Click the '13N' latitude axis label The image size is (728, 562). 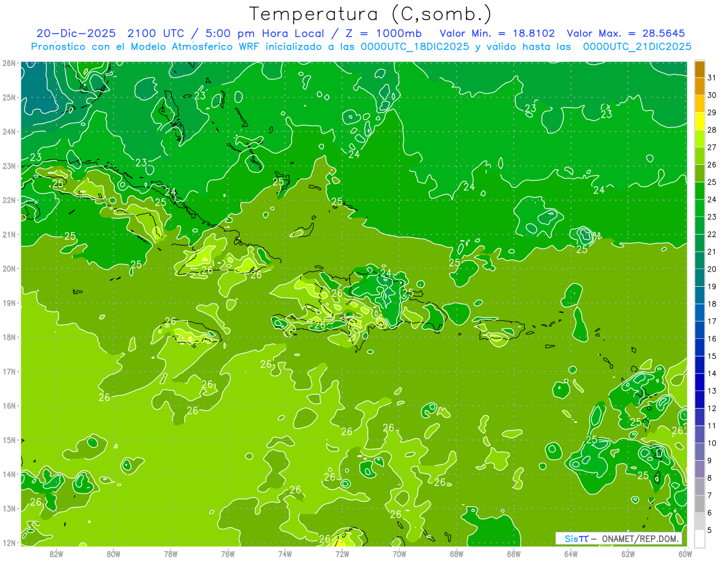coord(8,508)
